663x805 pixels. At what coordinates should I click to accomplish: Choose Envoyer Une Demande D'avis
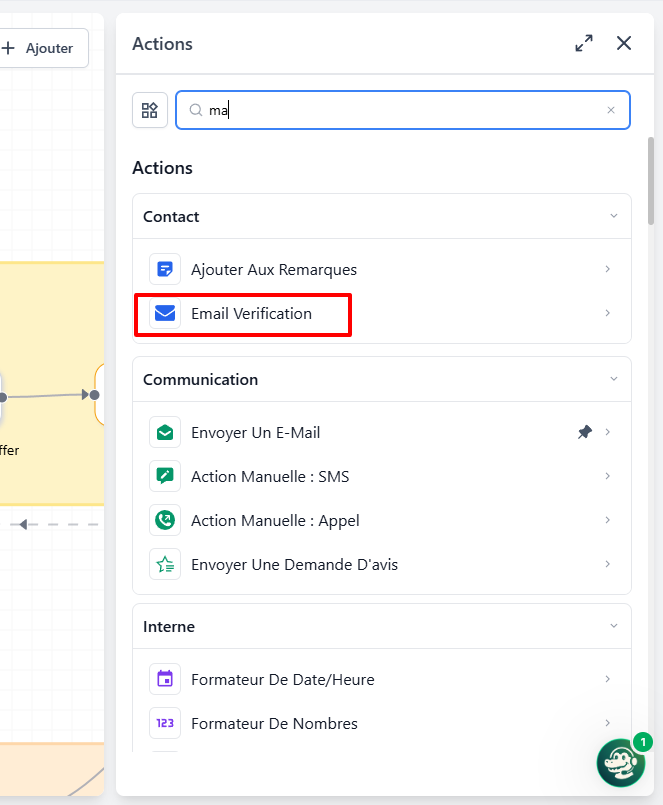click(382, 564)
